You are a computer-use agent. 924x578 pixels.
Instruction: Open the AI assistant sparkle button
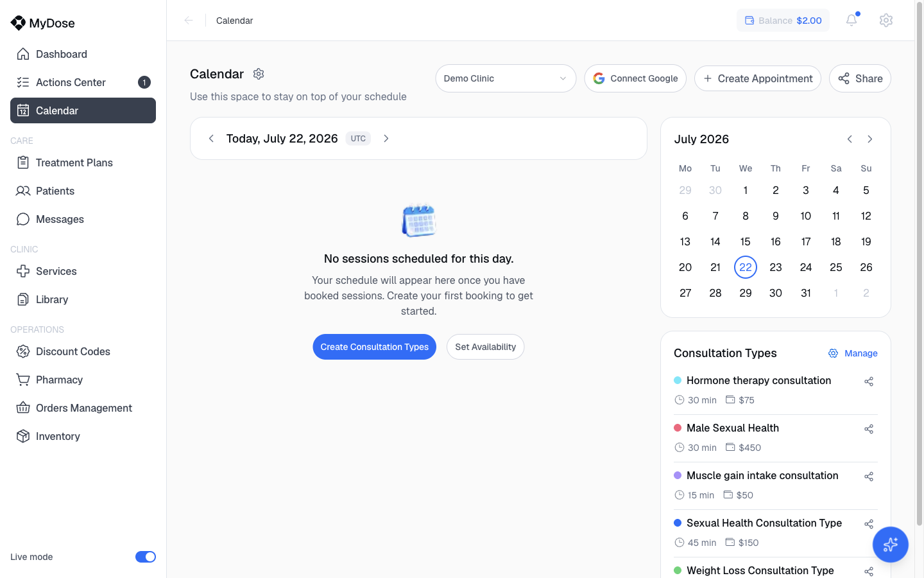coord(890,545)
